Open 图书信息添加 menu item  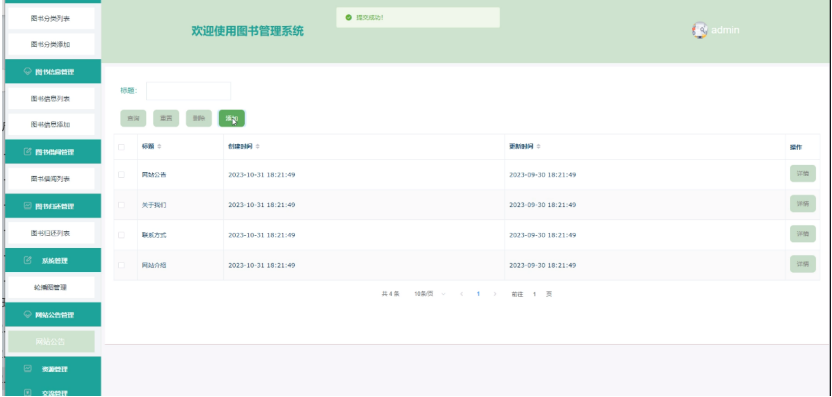click(x=51, y=125)
